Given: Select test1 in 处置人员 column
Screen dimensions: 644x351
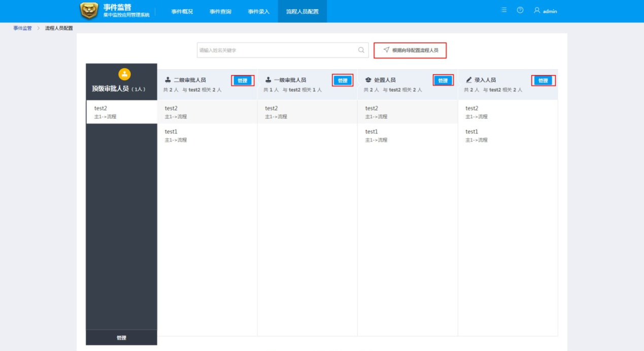Looking at the screenshot, I should [x=408, y=135].
